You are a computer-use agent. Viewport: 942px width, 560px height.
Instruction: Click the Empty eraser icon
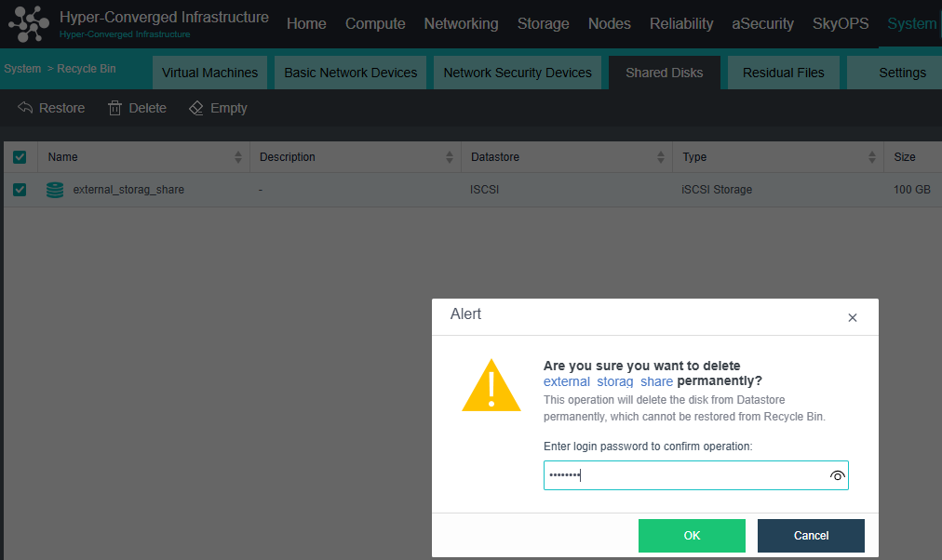point(196,108)
